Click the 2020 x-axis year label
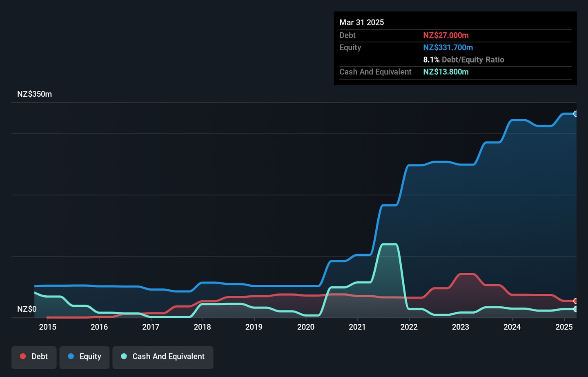Screen dimensions: 588x377 [305, 327]
